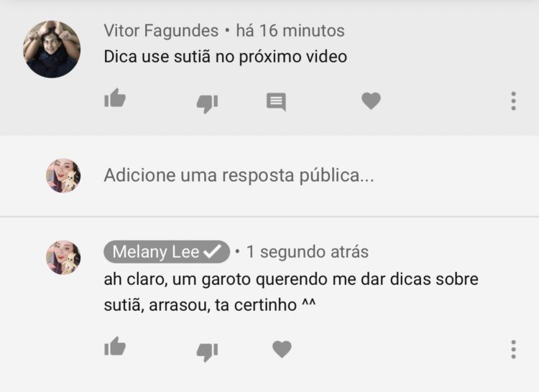
Task: Tap your avatar beside the reply field
Action: click(x=63, y=175)
